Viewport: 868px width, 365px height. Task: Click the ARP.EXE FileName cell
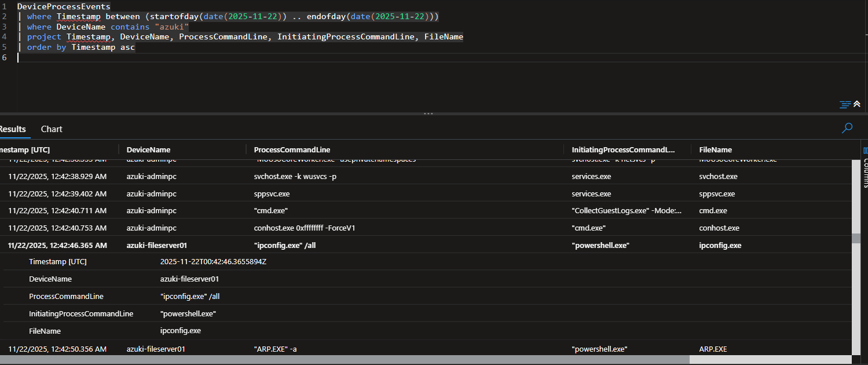click(713, 349)
